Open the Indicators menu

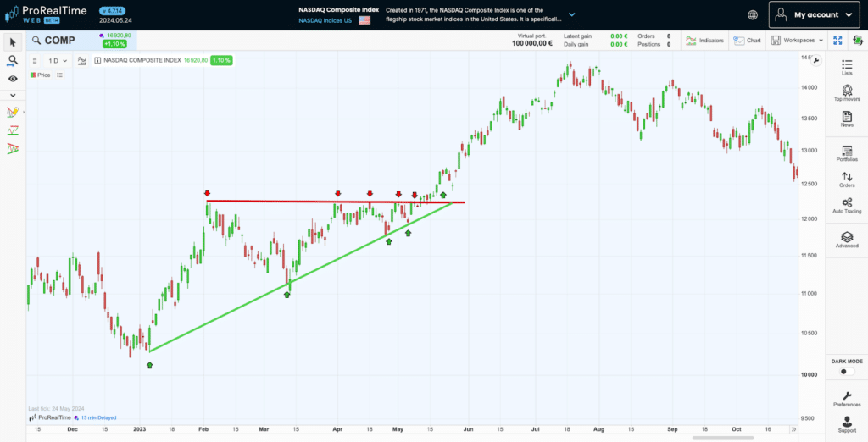[704, 41]
